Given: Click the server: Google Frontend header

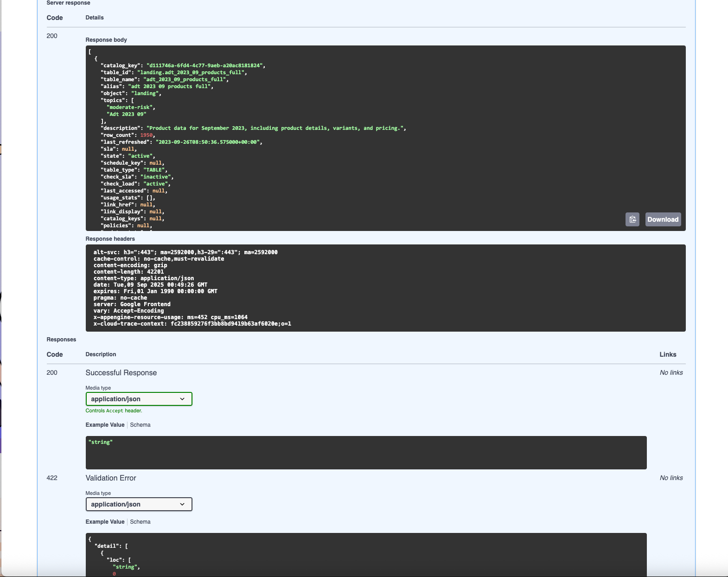Looking at the screenshot, I should click(x=132, y=304).
